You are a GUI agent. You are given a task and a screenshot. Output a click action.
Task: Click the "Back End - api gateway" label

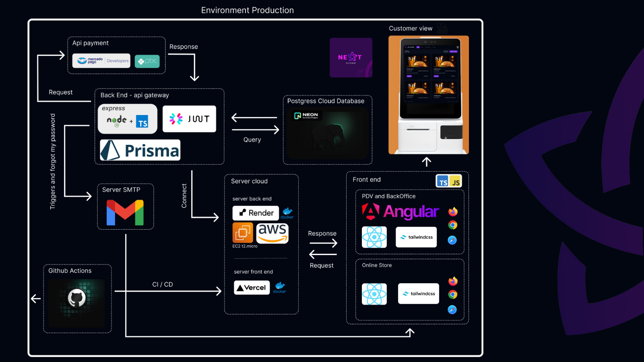coord(135,95)
